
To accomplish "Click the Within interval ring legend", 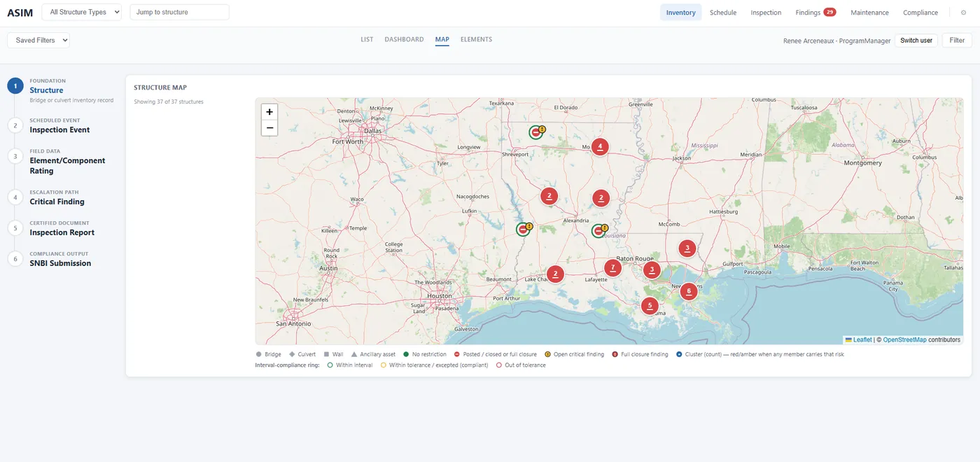I will point(350,365).
